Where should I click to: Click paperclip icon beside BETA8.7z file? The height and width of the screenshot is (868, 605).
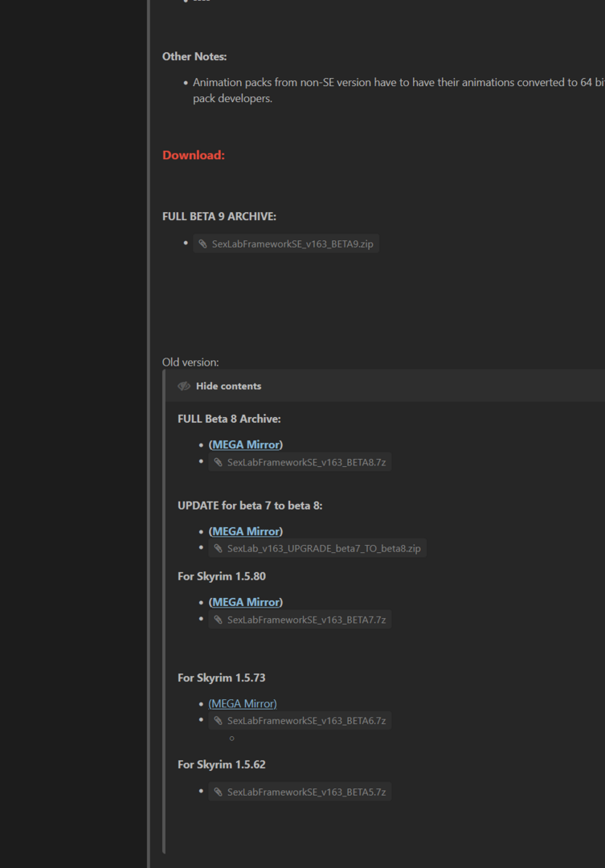[219, 462]
